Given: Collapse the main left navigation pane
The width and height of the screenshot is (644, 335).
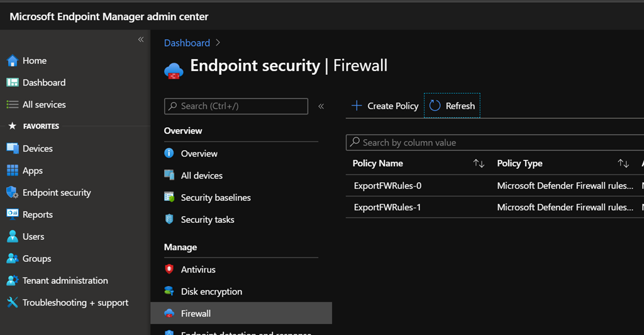Looking at the screenshot, I should pos(141,40).
